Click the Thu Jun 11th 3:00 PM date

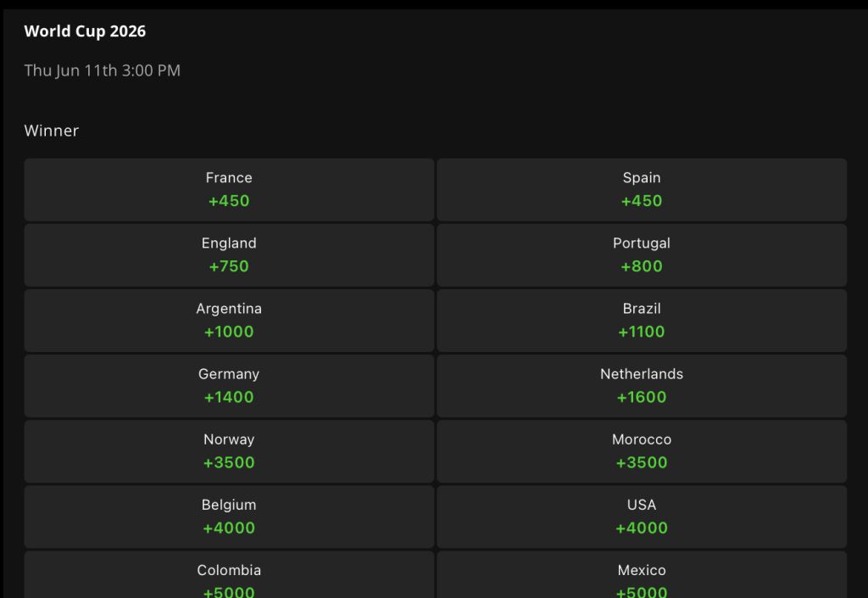[103, 71]
